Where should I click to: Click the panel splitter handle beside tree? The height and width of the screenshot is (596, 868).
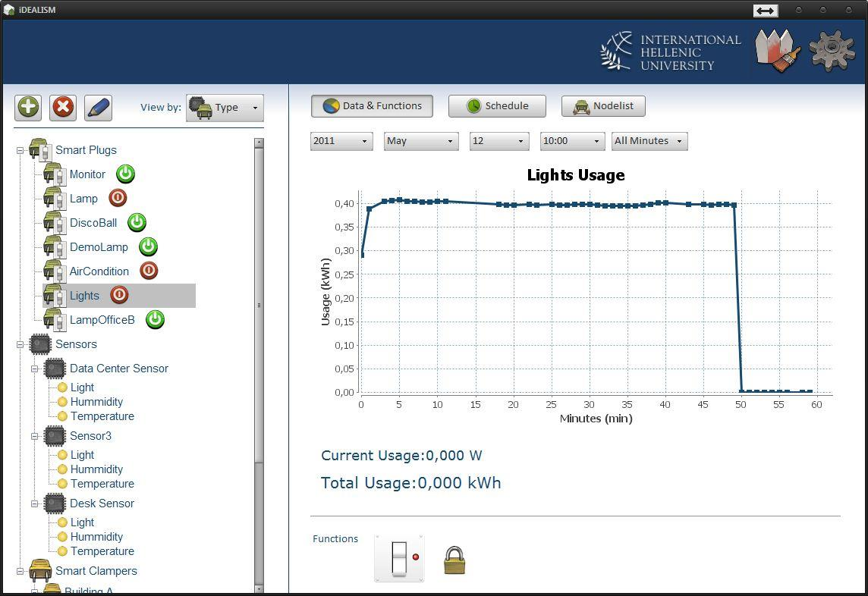(288, 339)
